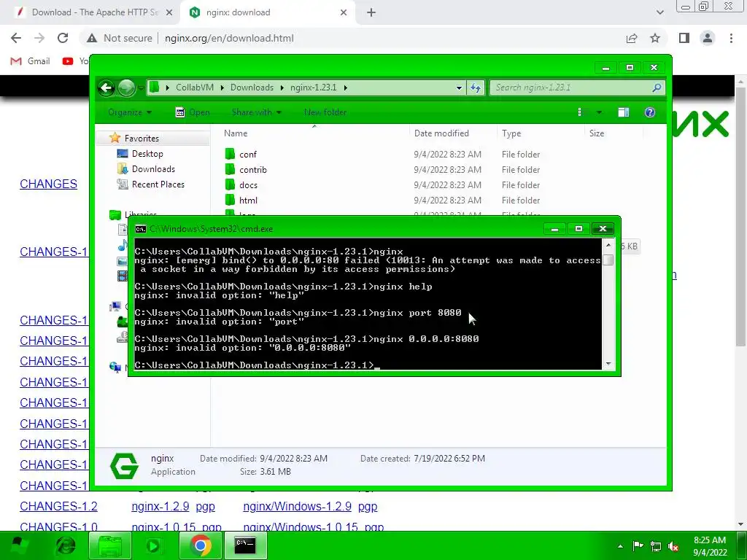Select CollabVM in the breadcrumb path

[x=194, y=87]
